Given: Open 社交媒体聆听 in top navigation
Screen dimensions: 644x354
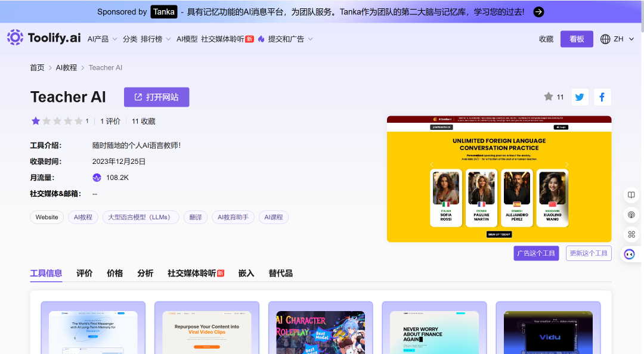Looking at the screenshot, I should point(227,39).
